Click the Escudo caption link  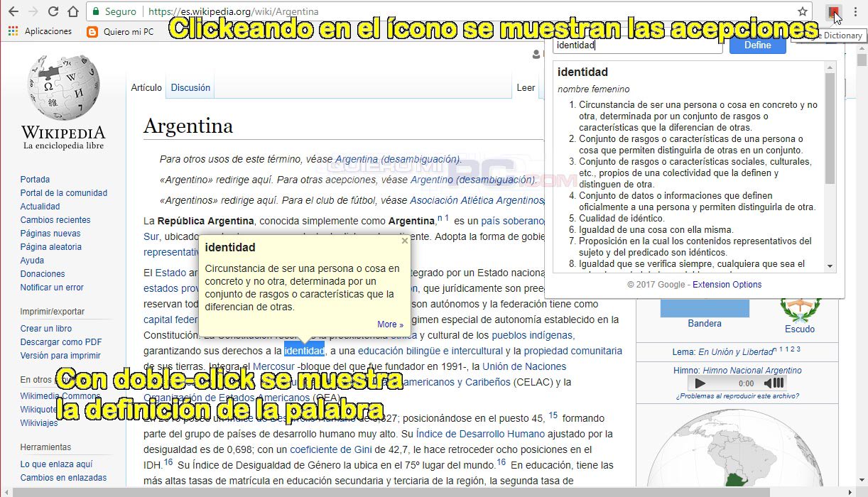click(x=800, y=329)
